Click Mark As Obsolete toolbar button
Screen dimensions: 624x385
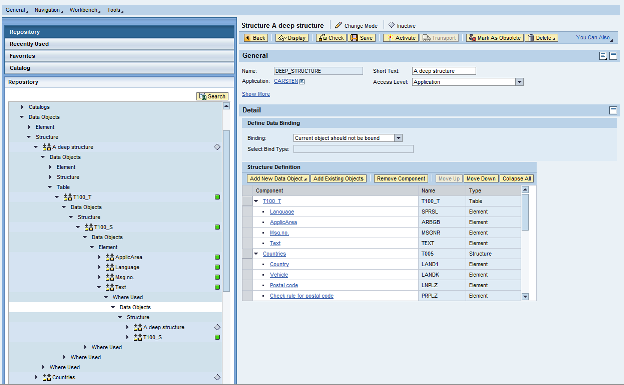coord(495,38)
